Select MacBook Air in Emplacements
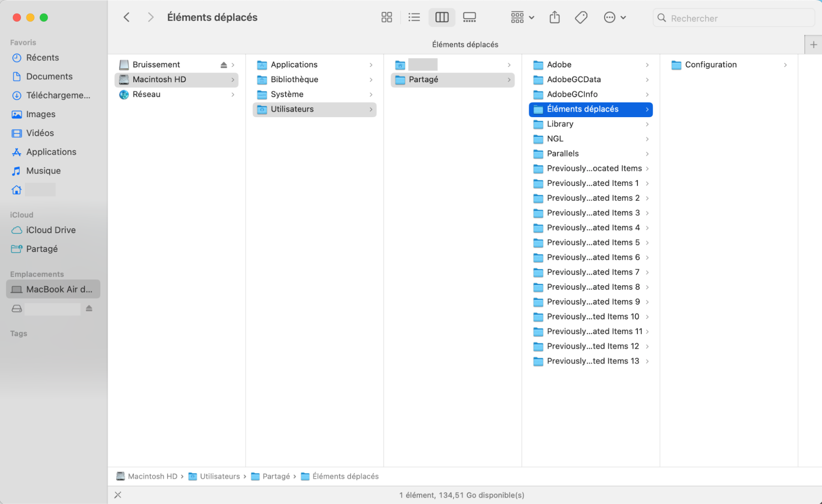This screenshot has height=504, width=822. click(53, 289)
